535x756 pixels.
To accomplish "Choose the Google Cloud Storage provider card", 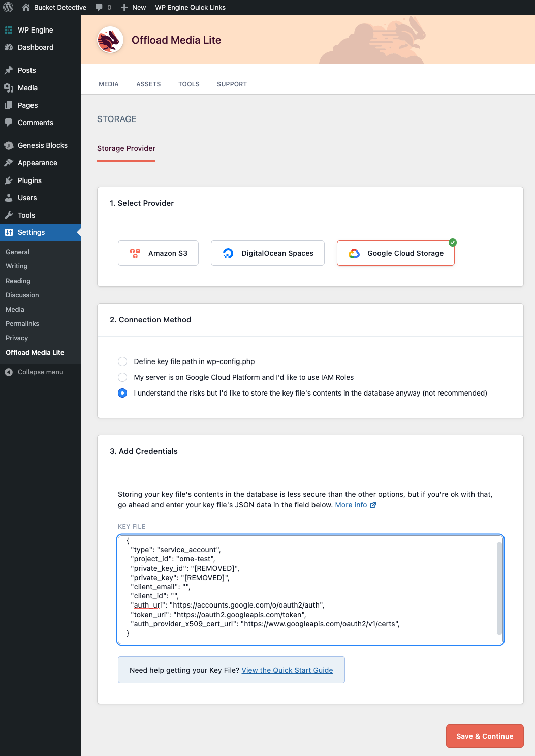I will [x=395, y=253].
